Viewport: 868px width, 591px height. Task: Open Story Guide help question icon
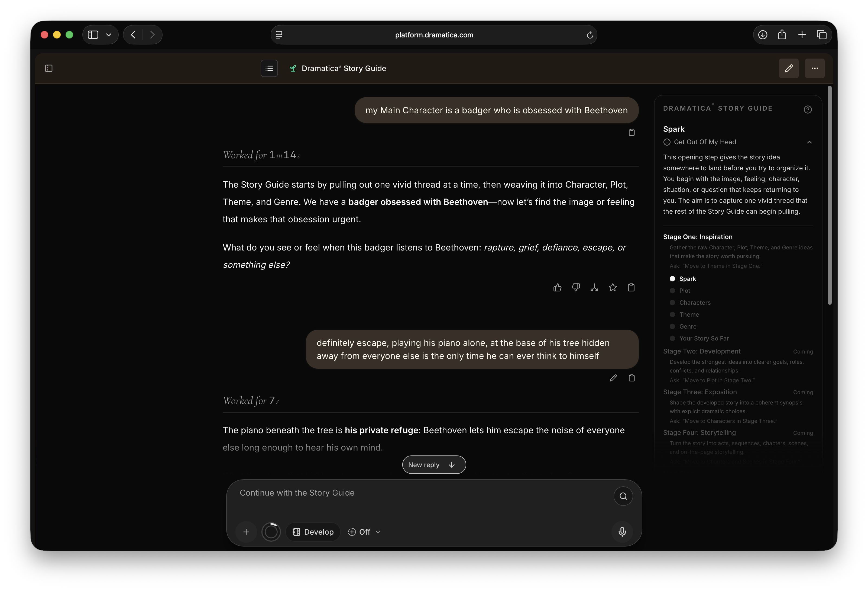[808, 110]
